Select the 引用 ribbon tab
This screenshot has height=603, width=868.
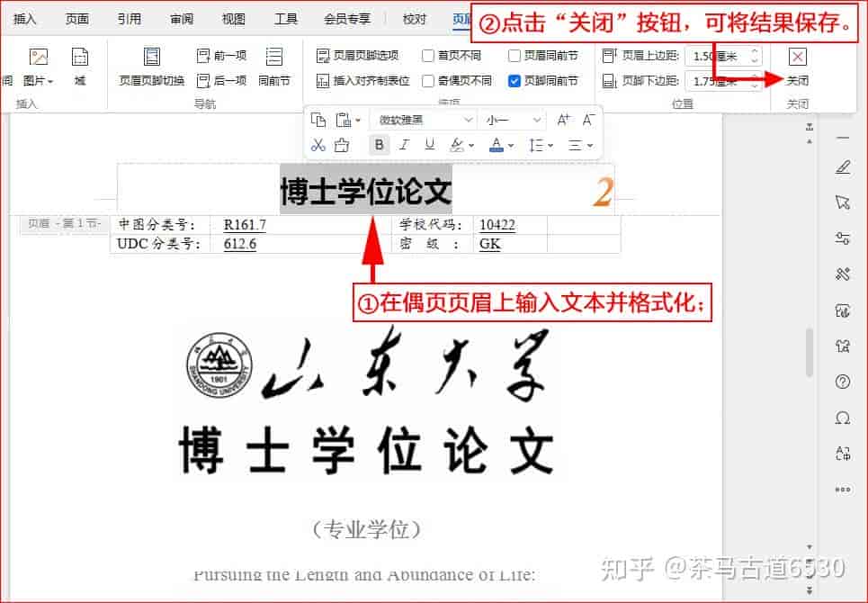pyautogui.click(x=129, y=19)
